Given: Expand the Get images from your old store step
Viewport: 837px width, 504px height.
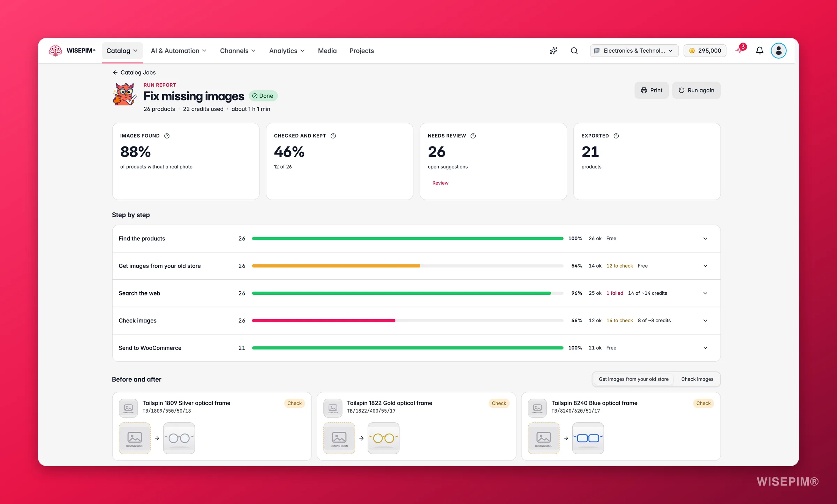Looking at the screenshot, I should 705,266.
